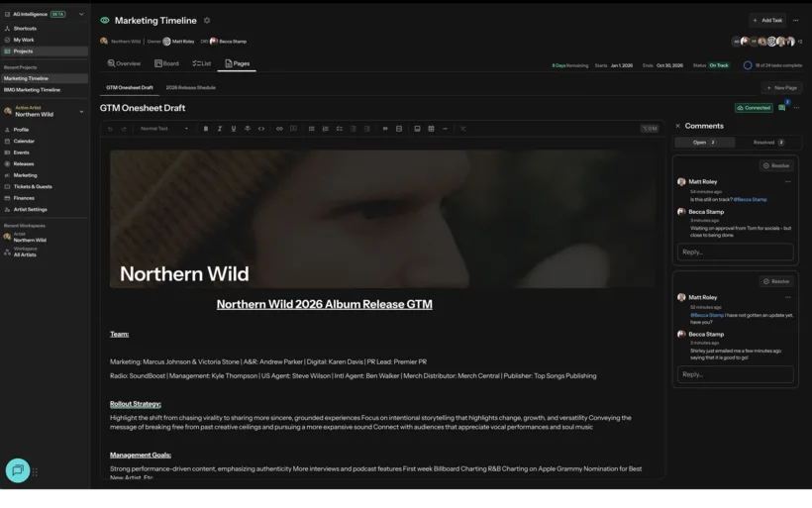The width and height of the screenshot is (812, 508).
Task: Click the redo icon in editor toolbar
Action: click(x=124, y=129)
